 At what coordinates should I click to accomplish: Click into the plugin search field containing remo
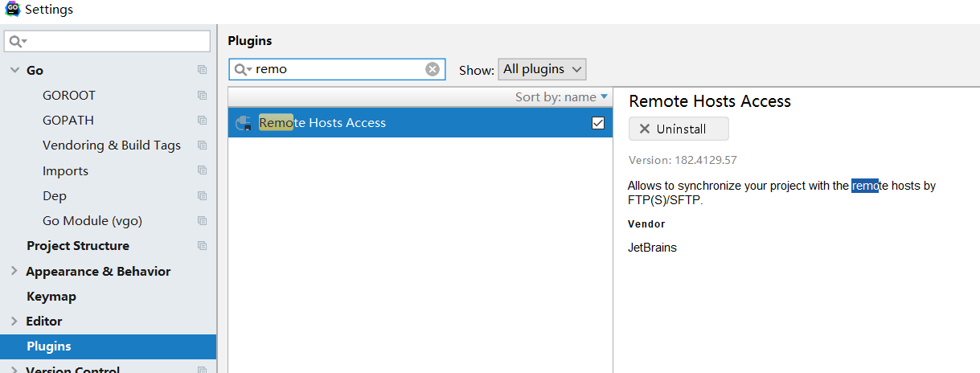[x=338, y=69]
